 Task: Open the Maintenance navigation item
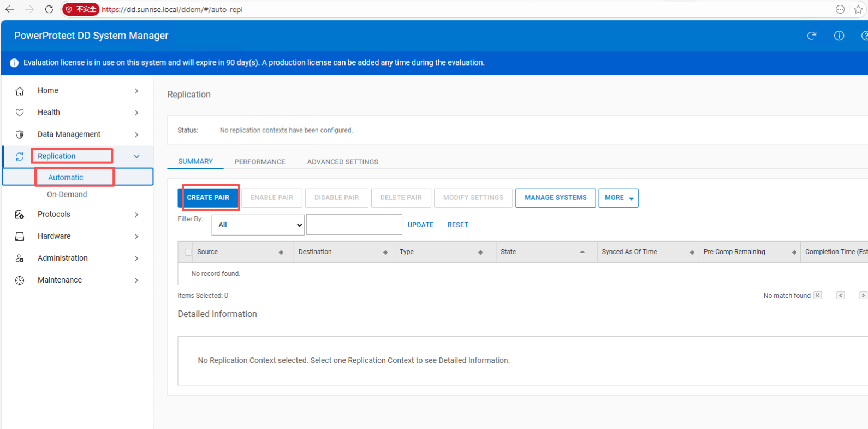60,280
